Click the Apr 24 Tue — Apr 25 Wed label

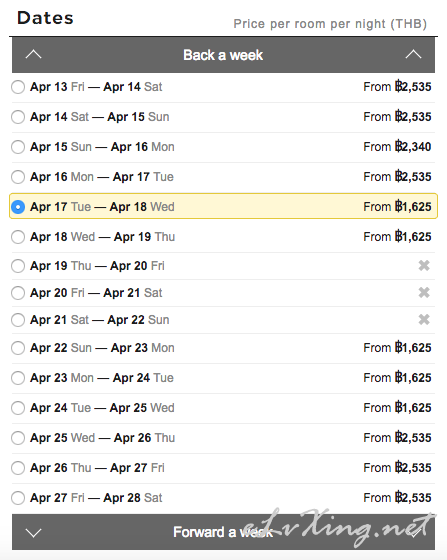click(x=102, y=408)
